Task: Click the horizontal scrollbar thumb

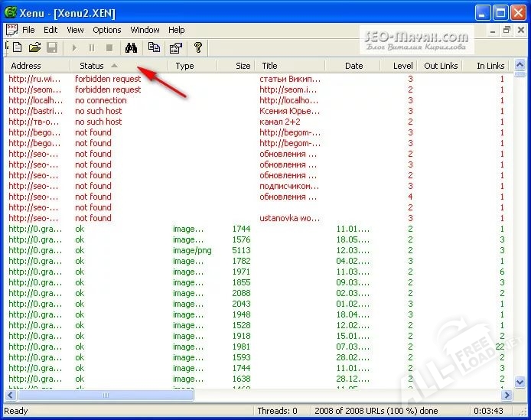Action: [106, 396]
